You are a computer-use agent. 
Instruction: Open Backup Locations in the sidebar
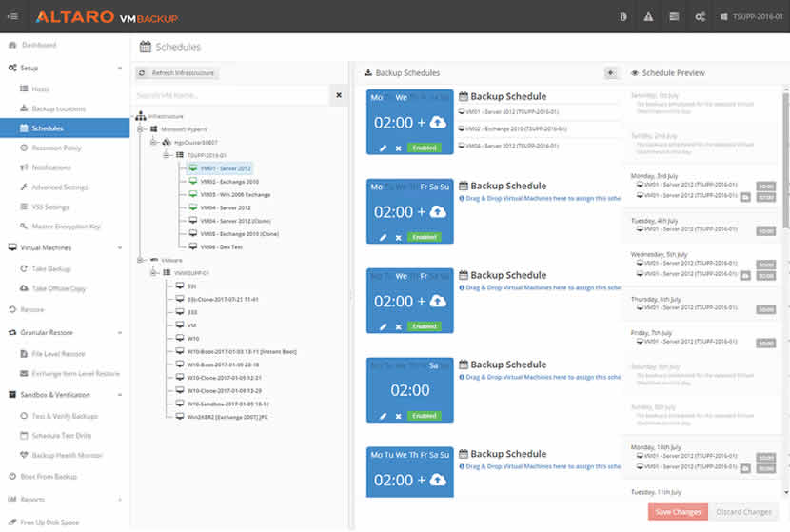point(58,108)
